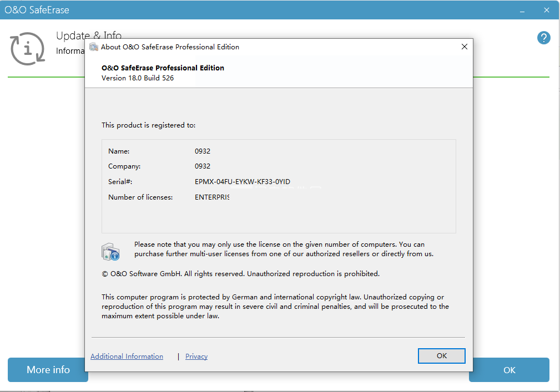Image resolution: width=560 pixels, height=392 pixels.
Task: Click the Name: label
Action: [119, 151]
